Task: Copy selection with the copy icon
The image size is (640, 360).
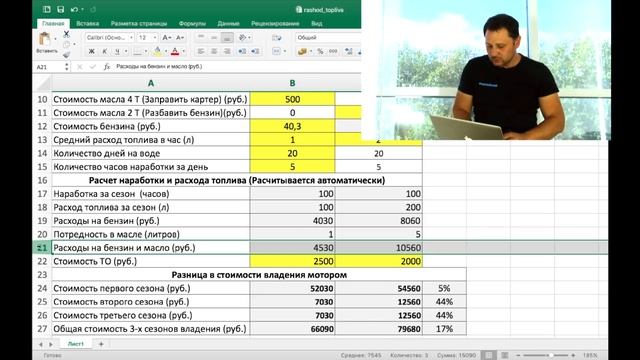Action: click(67, 44)
